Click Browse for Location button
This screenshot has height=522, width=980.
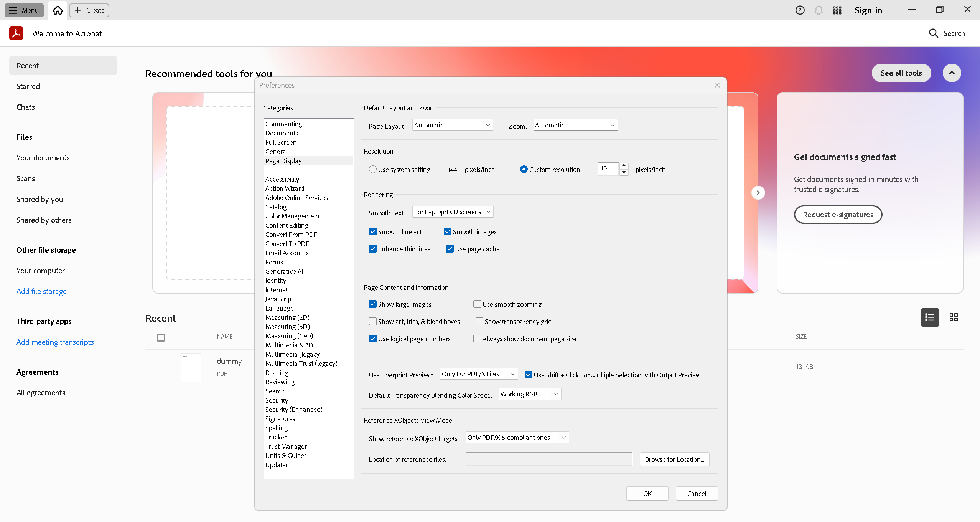coord(674,459)
